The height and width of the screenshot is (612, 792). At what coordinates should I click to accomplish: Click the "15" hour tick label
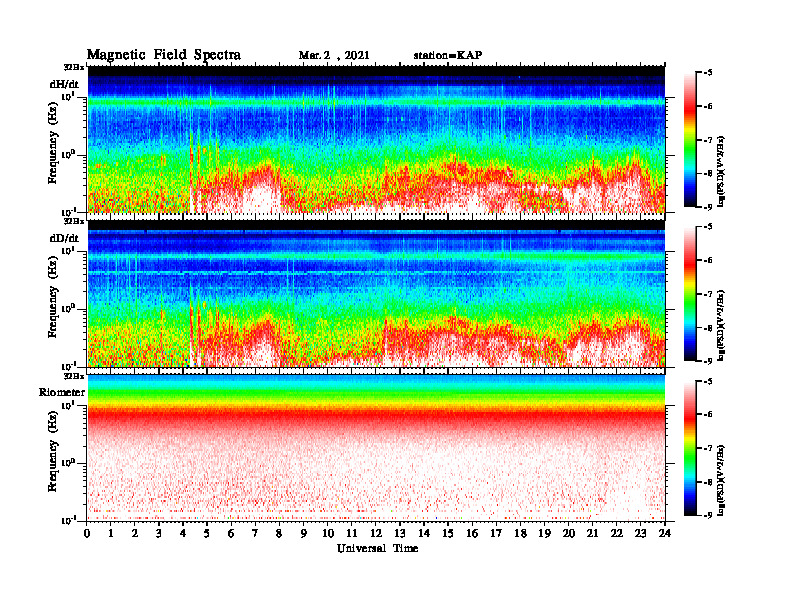pos(448,533)
